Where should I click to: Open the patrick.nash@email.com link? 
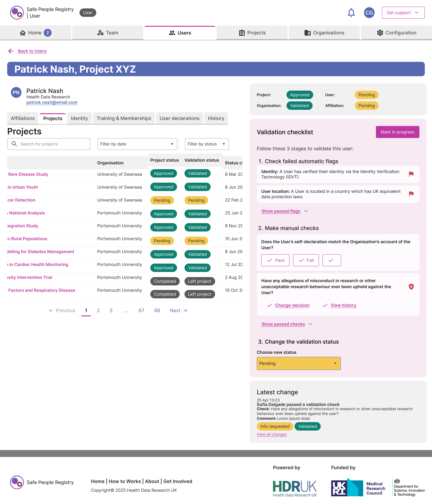[x=52, y=102]
